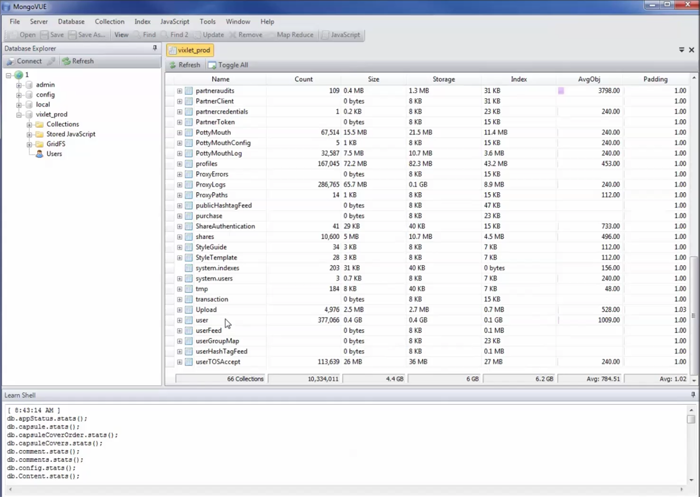The height and width of the screenshot is (497, 700).
Task: Click the system.indexes collection icon
Action: (189, 268)
